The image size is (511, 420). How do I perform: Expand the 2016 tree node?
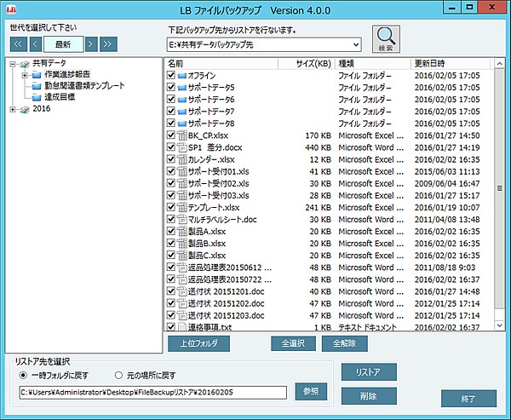click(x=12, y=108)
